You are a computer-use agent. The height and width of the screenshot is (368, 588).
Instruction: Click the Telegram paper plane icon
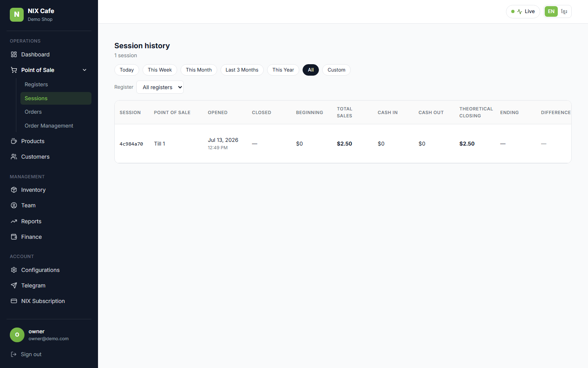point(14,285)
